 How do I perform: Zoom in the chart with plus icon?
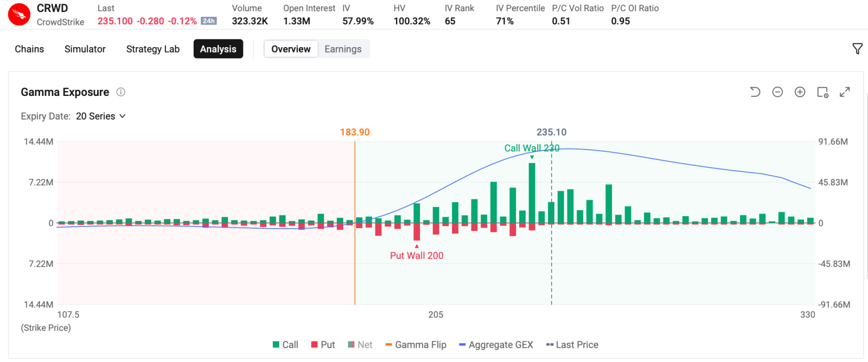tap(800, 92)
